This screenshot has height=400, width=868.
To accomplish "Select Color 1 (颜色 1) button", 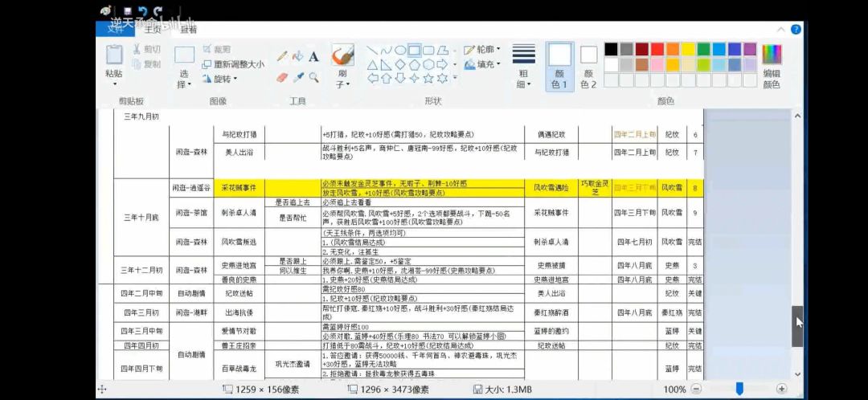I will point(559,67).
